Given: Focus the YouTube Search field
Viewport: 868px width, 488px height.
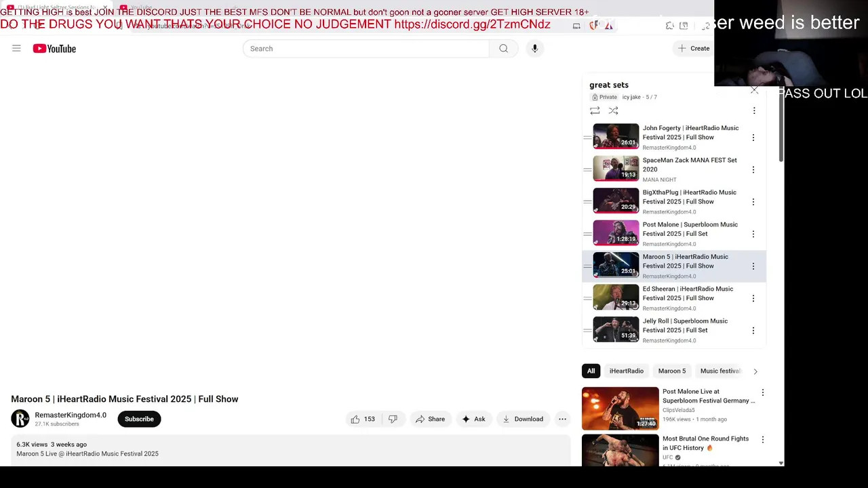Looking at the screenshot, I should (x=366, y=48).
